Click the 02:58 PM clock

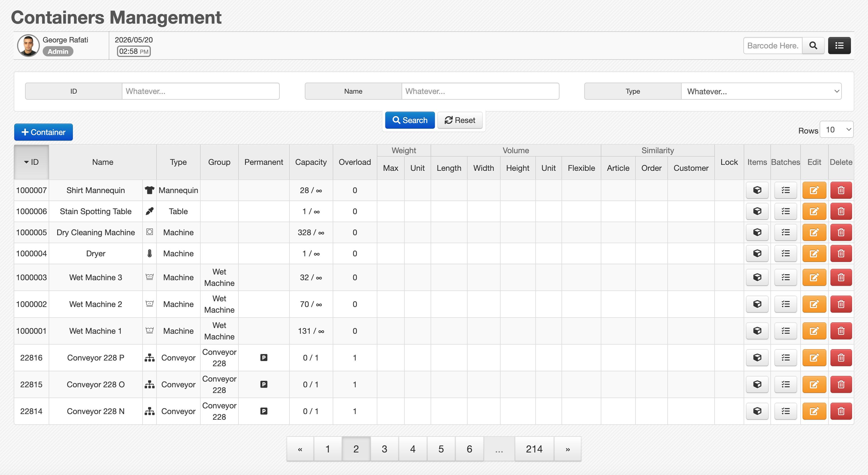134,51
